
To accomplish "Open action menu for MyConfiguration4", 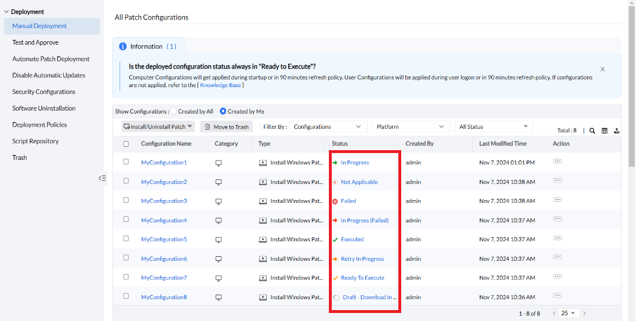I will 557,219.
